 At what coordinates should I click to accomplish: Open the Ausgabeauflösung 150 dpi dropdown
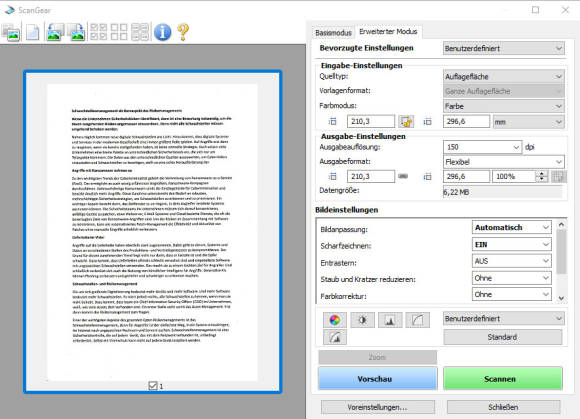tap(482, 147)
